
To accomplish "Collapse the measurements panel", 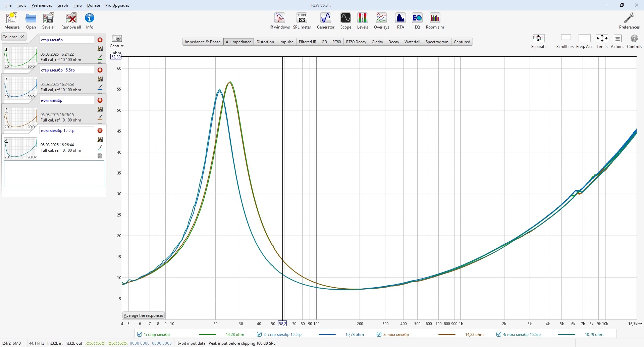I will tap(14, 37).
